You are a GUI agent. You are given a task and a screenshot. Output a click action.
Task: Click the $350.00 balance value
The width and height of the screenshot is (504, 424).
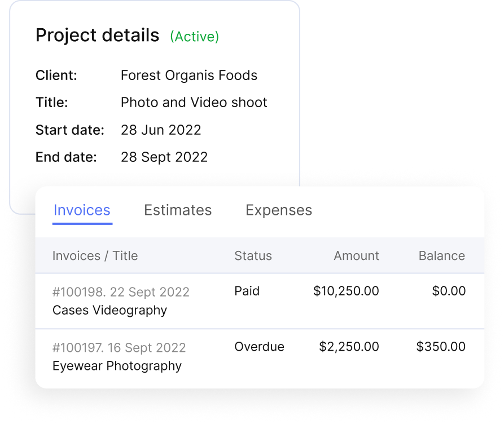(x=441, y=346)
